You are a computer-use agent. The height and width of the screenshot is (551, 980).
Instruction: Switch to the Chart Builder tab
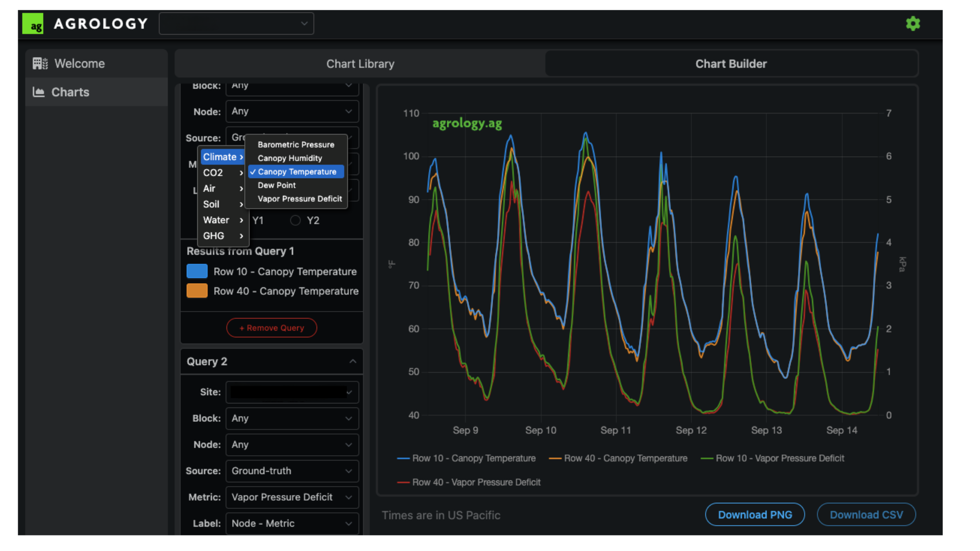[x=731, y=64]
